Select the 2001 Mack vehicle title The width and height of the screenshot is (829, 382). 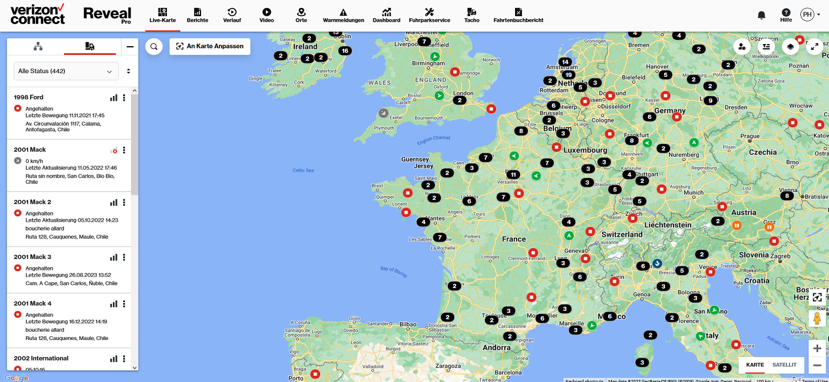coord(30,150)
